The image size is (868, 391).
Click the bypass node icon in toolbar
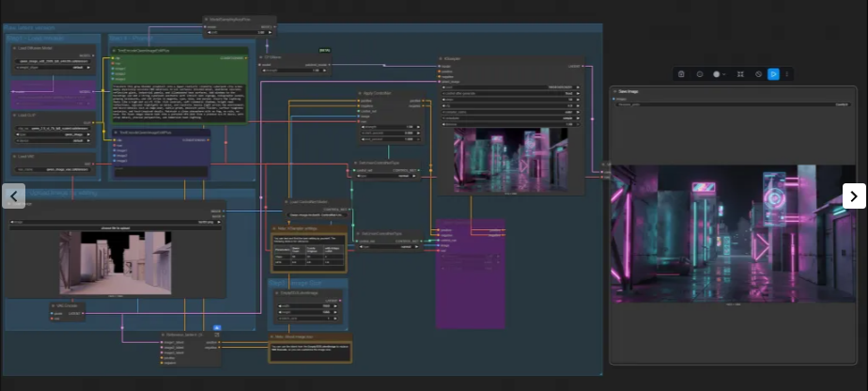[758, 73]
